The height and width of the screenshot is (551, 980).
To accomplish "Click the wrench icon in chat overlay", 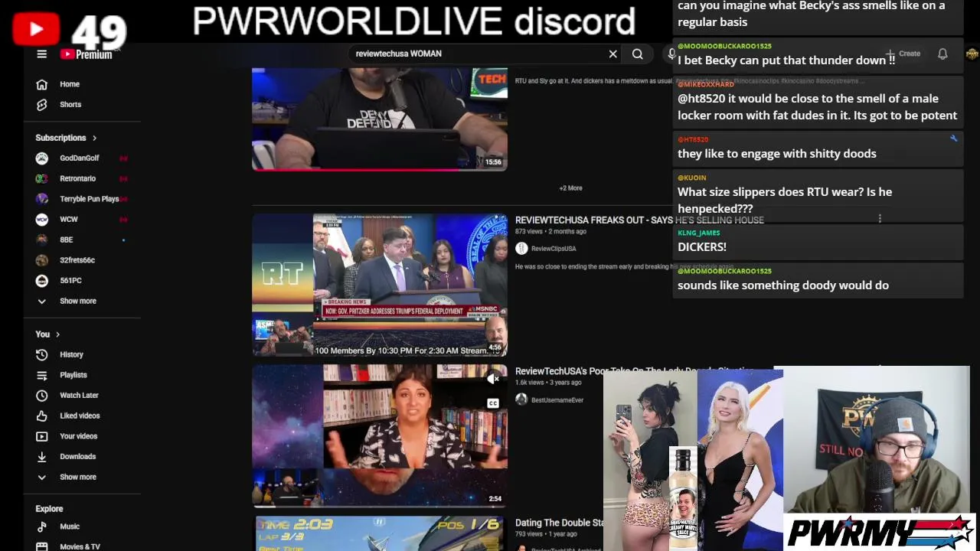I will coord(953,139).
